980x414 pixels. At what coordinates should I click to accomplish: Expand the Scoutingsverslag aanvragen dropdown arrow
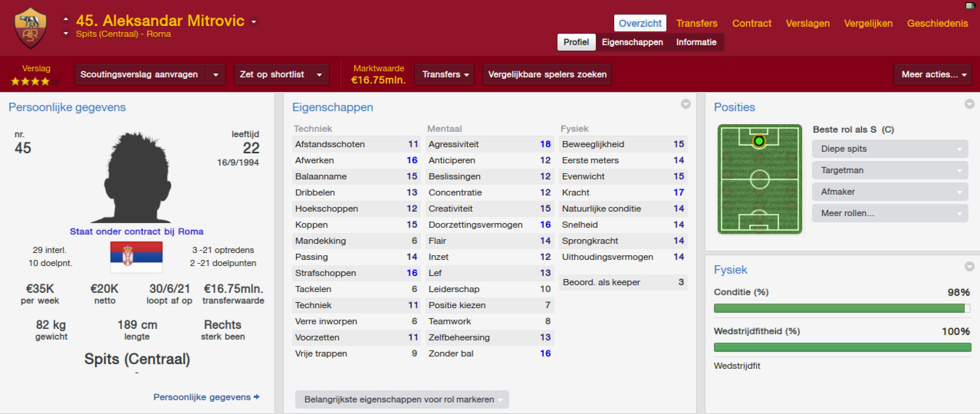pos(216,75)
